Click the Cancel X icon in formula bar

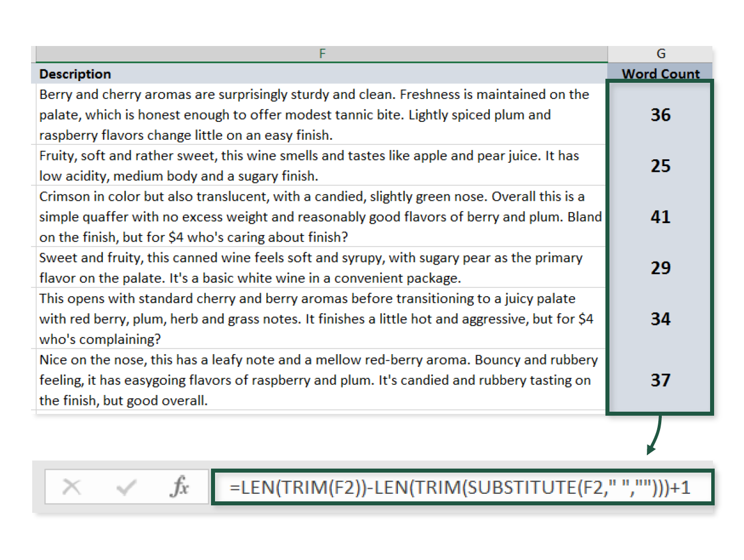pyautogui.click(x=72, y=487)
